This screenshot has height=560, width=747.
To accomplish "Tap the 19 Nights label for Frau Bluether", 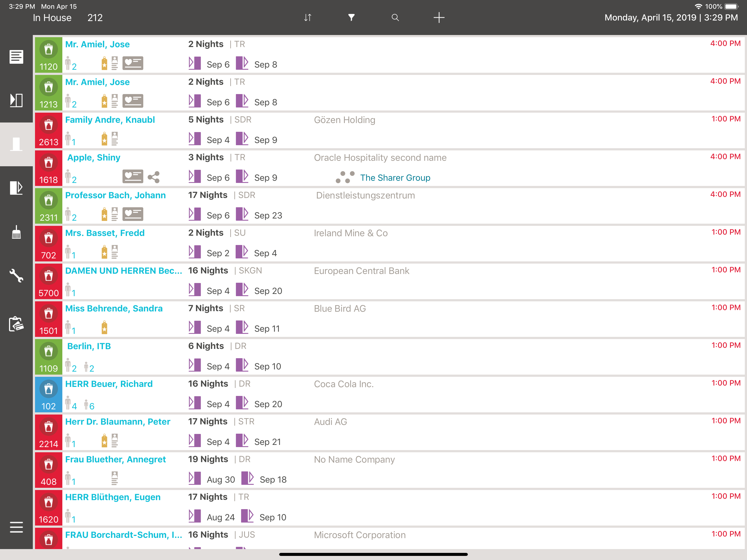I will point(208,459).
